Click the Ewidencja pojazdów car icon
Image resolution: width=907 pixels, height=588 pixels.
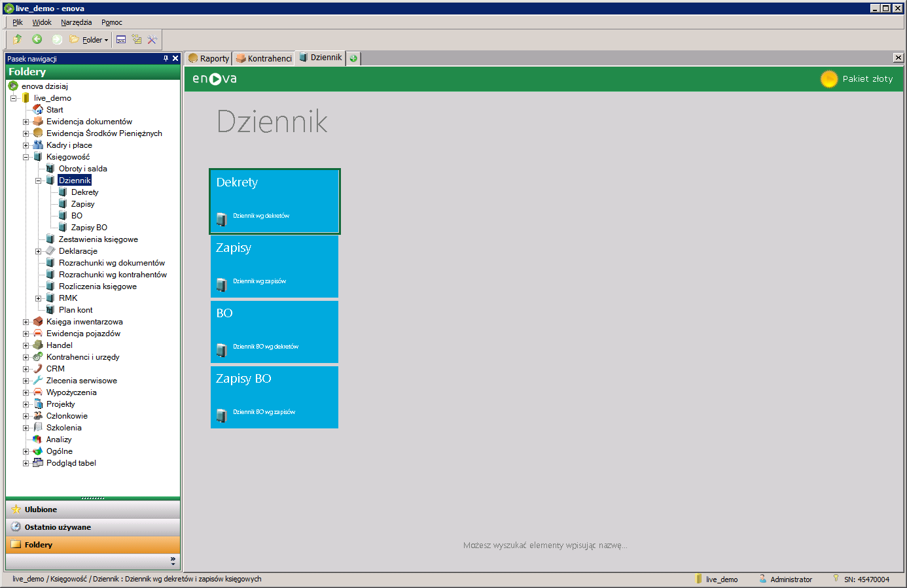(x=38, y=334)
